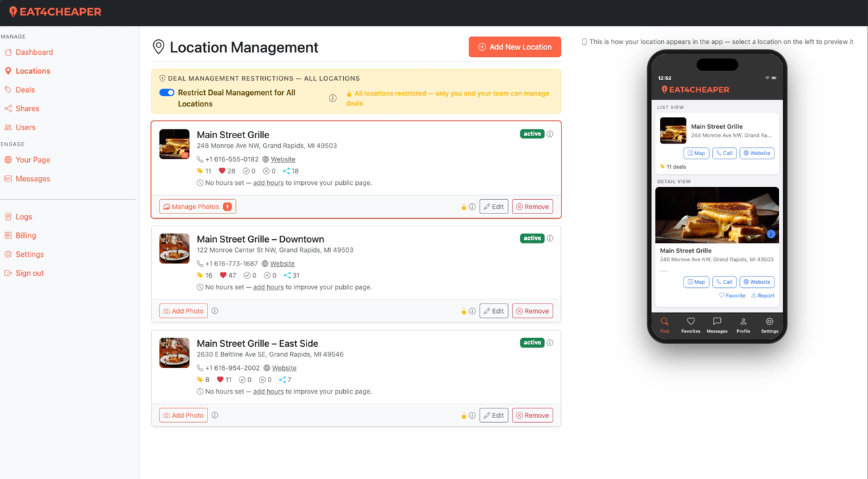The height and width of the screenshot is (479, 868).
Task: Click info icon next to East Side lock
Action: click(x=473, y=415)
